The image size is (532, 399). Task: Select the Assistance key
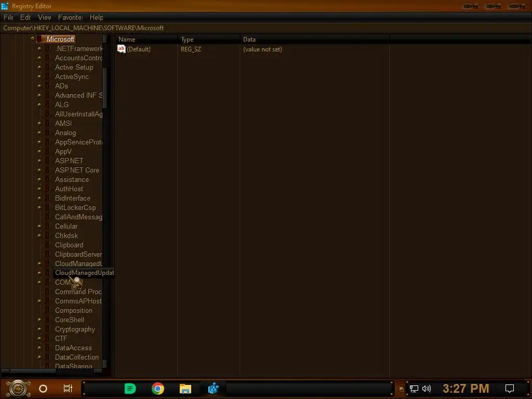coord(72,179)
